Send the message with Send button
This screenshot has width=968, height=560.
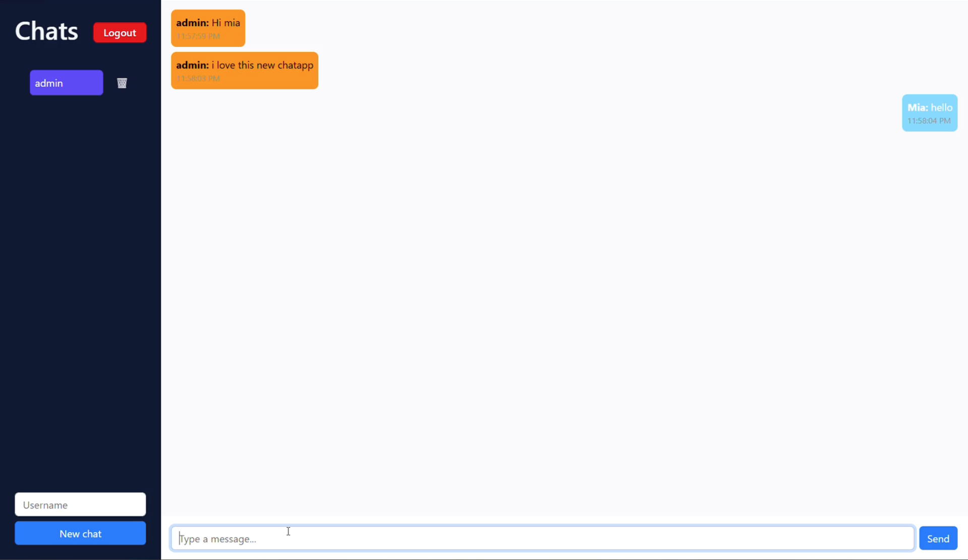pyautogui.click(x=938, y=538)
